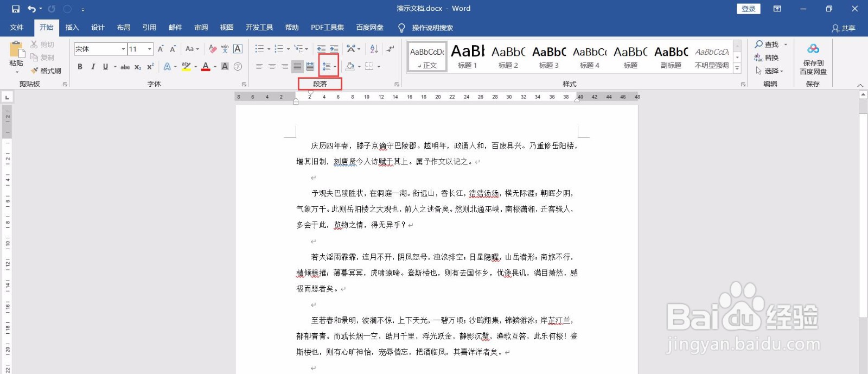Increase paragraph indent

[x=334, y=49]
